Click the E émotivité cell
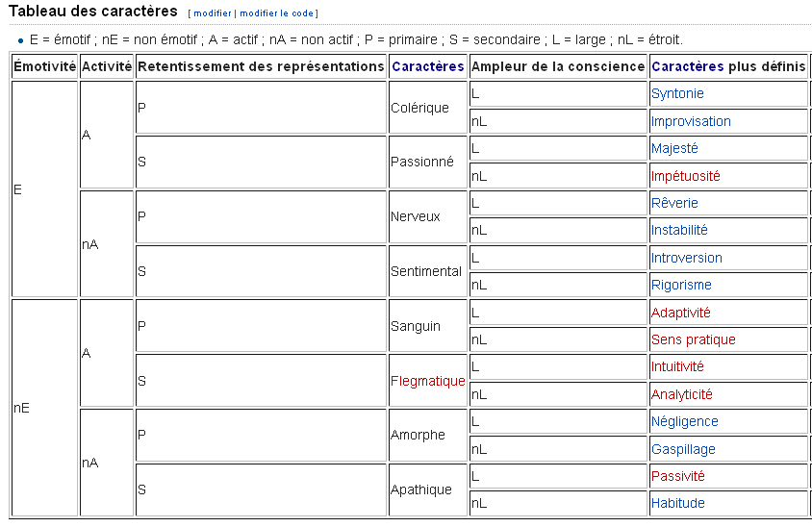The width and height of the screenshot is (812, 527). (44, 188)
